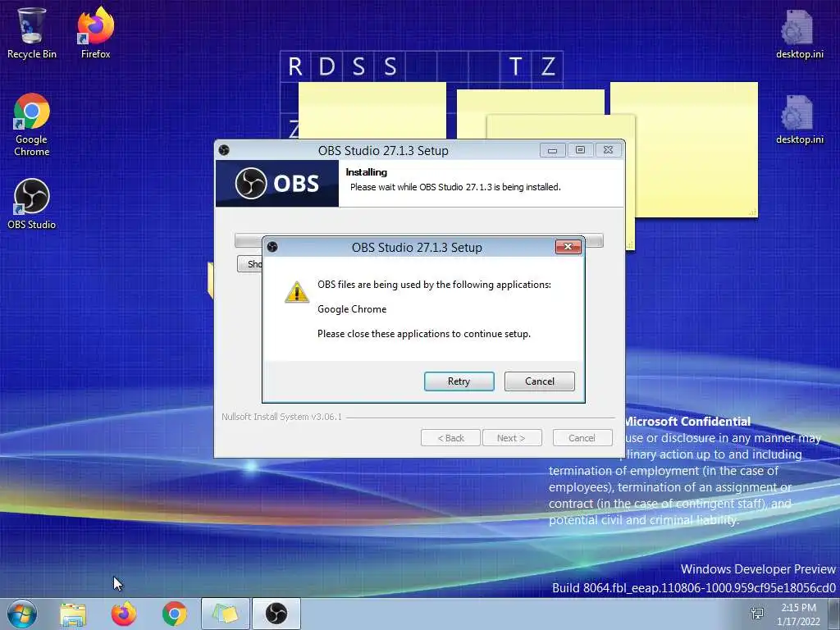The image size is (840, 630).
Task: Click the Windows Start orb
Action: (22, 614)
